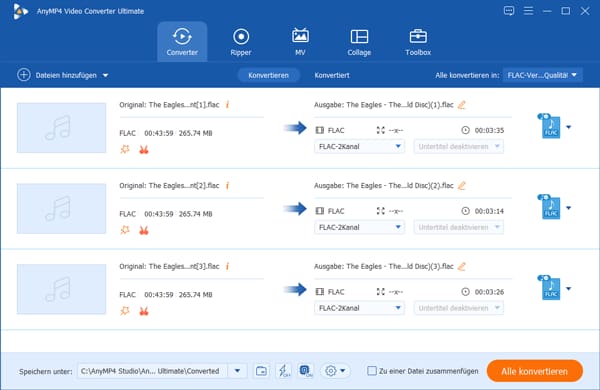Screen dimensions: 600x390
Task: Select the Konvertiert tab
Action: (332, 75)
